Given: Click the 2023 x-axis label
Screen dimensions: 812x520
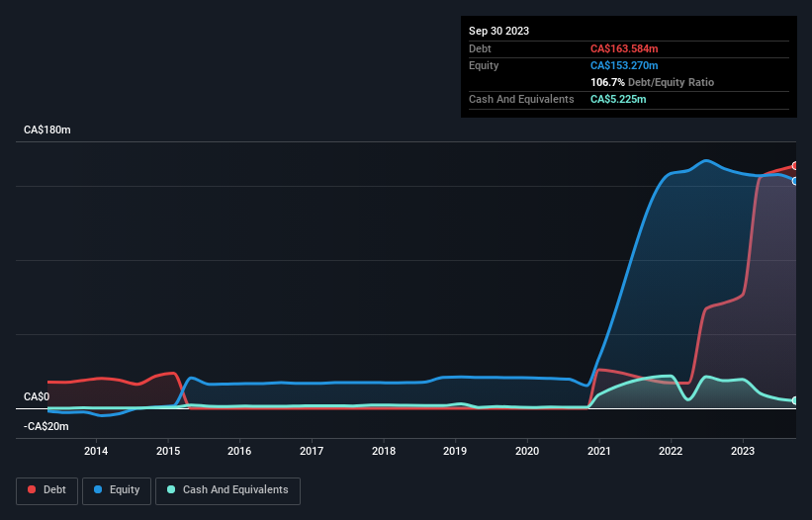Looking at the screenshot, I should click(743, 451).
